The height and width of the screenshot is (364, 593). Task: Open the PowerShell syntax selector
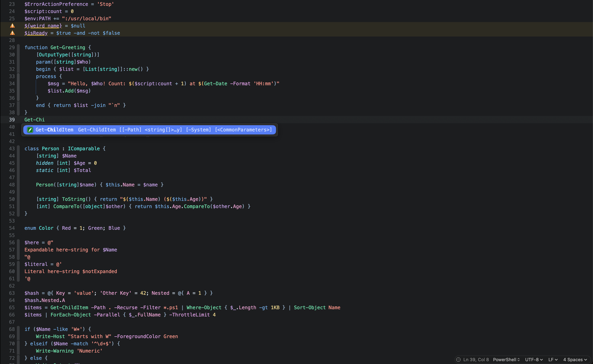[x=506, y=359]
